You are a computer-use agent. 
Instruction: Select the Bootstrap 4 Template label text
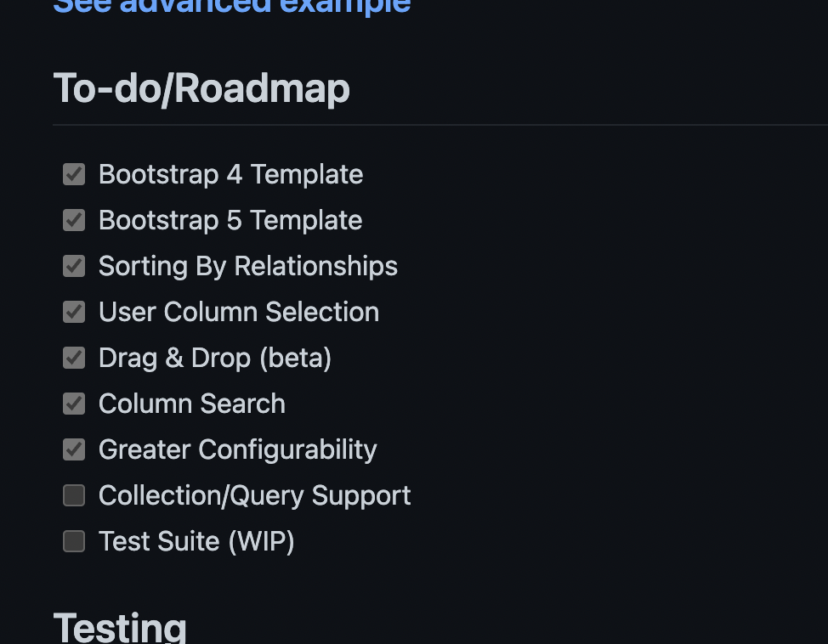(230, 174)
